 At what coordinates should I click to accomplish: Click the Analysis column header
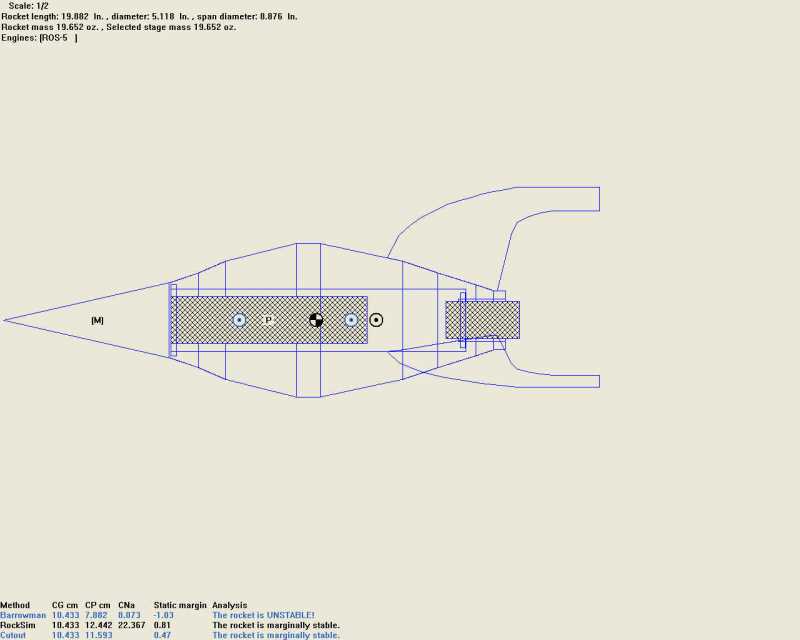(x=229, y=605)
